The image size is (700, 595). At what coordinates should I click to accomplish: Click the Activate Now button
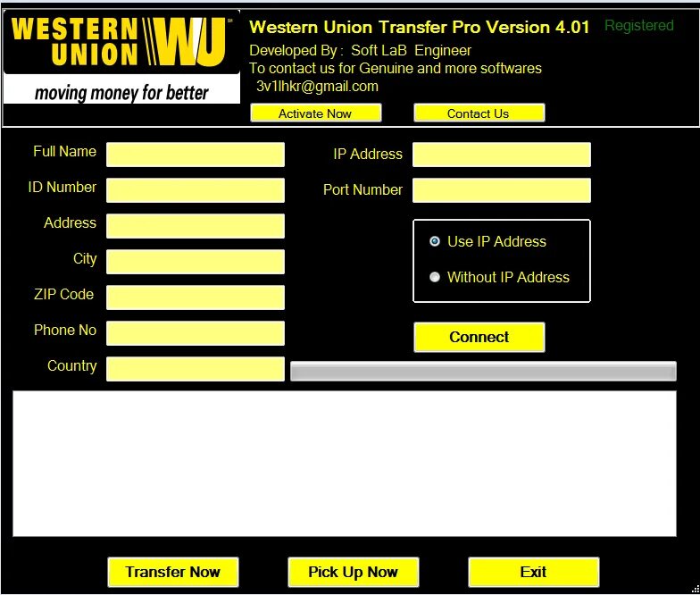tap(316, 113)
